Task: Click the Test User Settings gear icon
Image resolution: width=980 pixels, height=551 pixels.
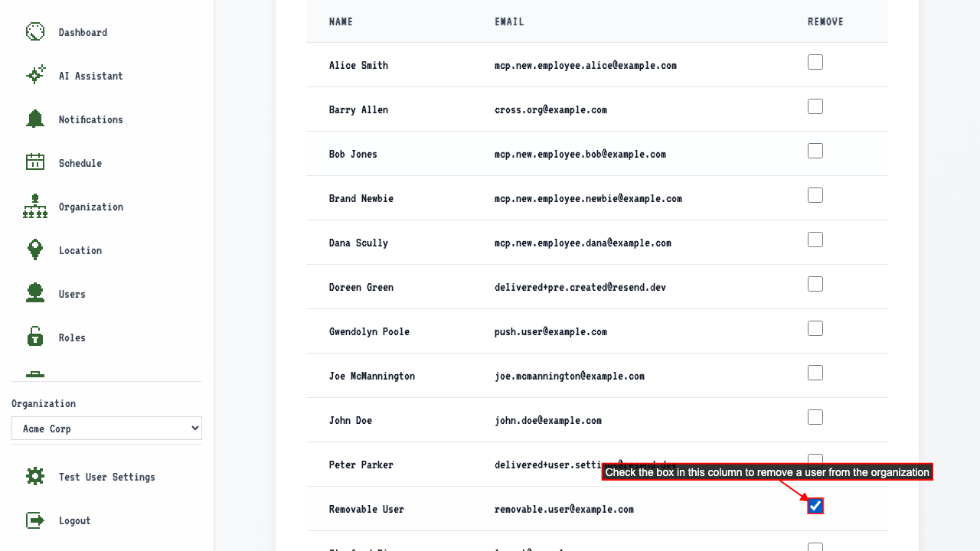Action: tap(35, 476)
